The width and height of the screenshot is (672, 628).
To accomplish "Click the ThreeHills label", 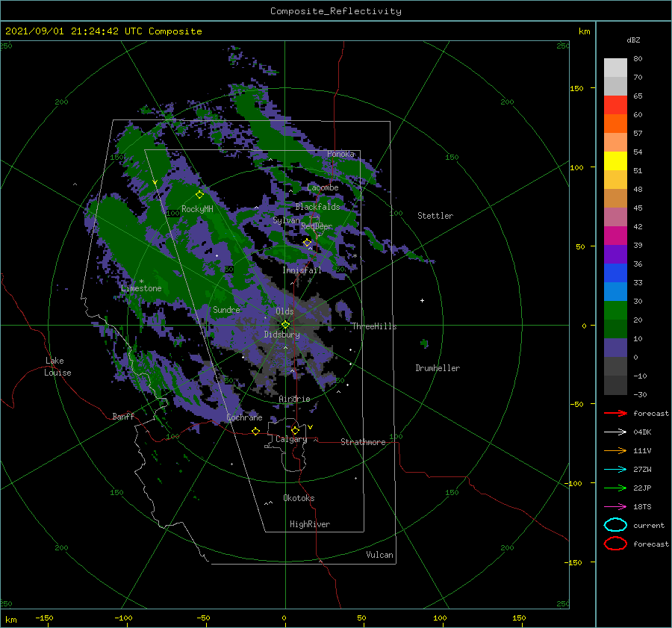I will 374,326.
